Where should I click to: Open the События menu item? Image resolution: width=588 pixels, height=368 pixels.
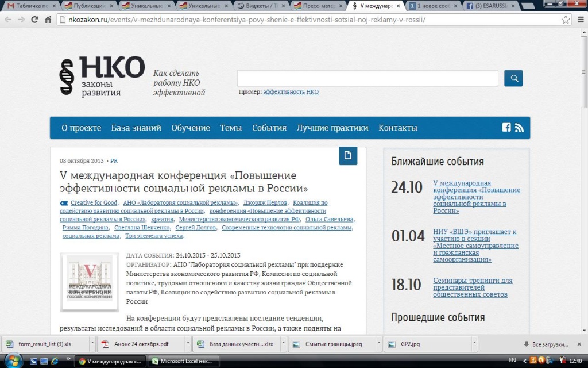[x=269, y=128]
